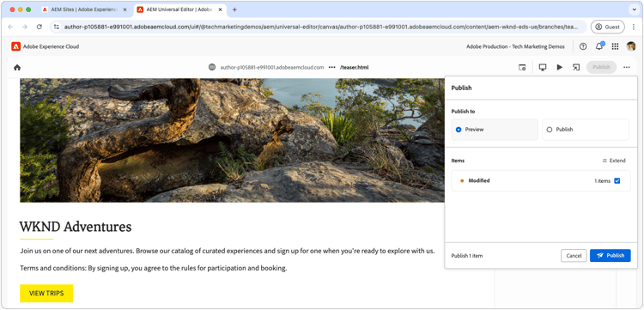Select the WKND Adventures heading
Image resolution: width=644 pixels, height=310 pixels.
point(76,226)
